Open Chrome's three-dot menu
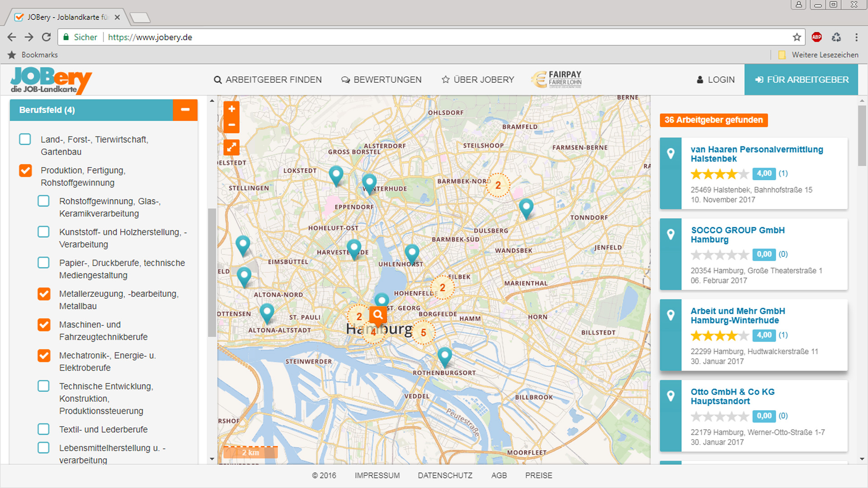The width and height of the screenshot is (868, 488). (856, 37)
